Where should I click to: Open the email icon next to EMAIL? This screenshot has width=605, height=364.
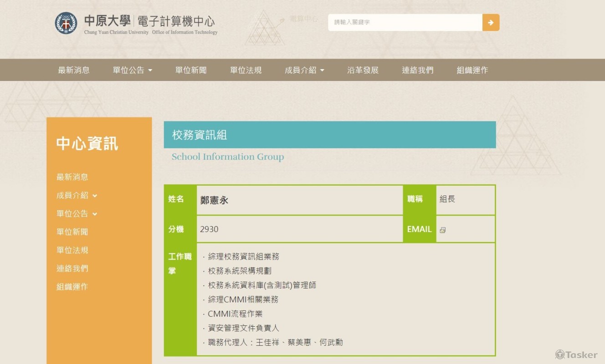pos(442,230)
